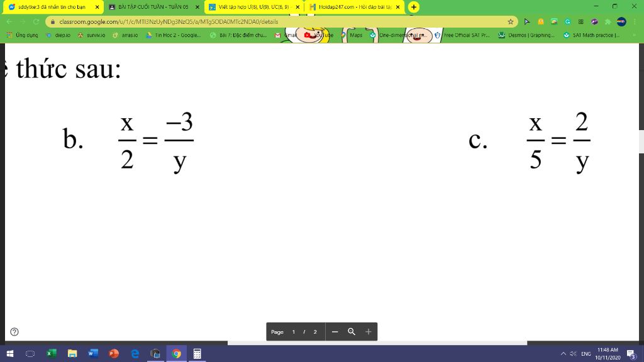Switch to the 'BÀI TẬP CUỐI TUẦN' tab

click(152, 7)
